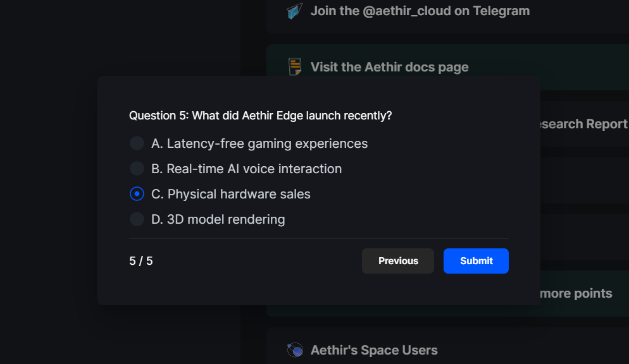Image resolution: width=629 pixels, height=364 pixels.
Task: Open 'Visit the Aethir docs page' task
Action: pyautogui.click(x=390, y=67)
